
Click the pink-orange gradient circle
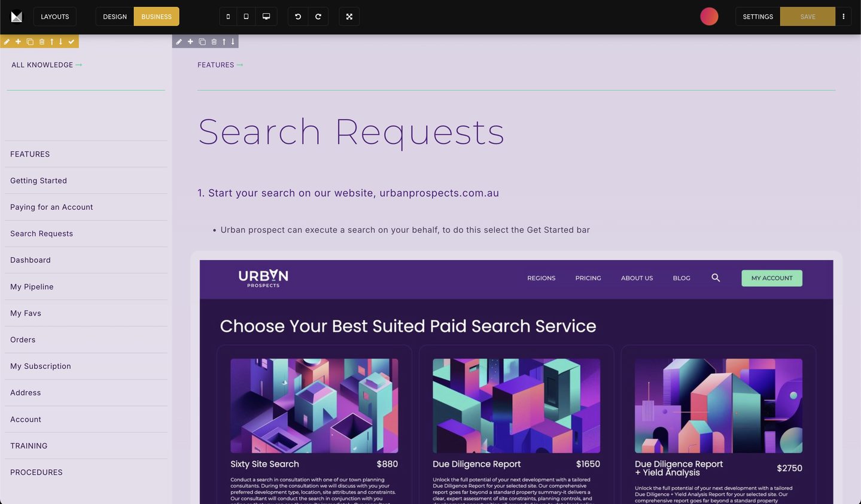[709, 17]
